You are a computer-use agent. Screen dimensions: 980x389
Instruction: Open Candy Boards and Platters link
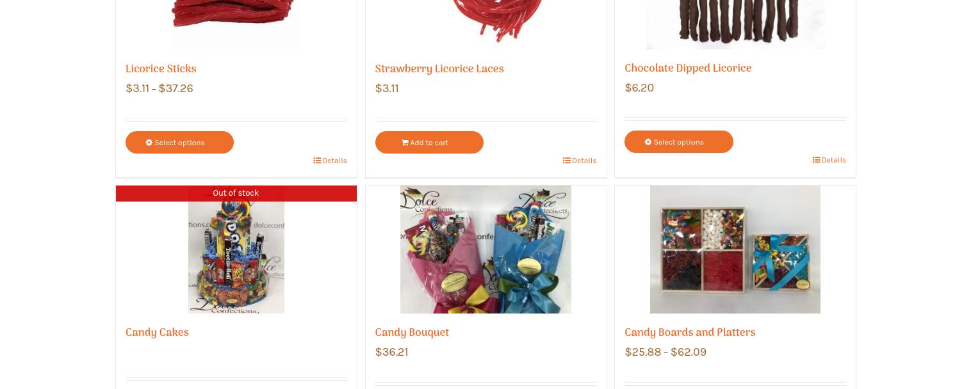coord(690,333)
